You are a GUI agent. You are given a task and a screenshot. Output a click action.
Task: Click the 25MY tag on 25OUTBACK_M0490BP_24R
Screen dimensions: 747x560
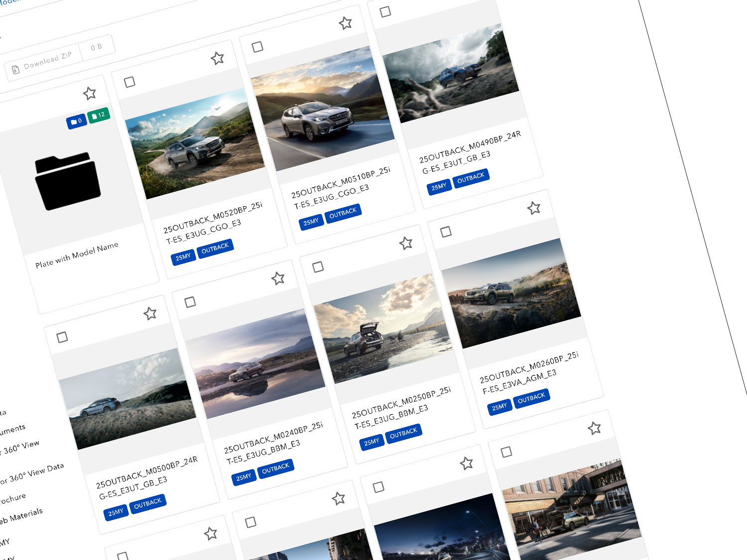pyautogui.click(x=439, y=187)
